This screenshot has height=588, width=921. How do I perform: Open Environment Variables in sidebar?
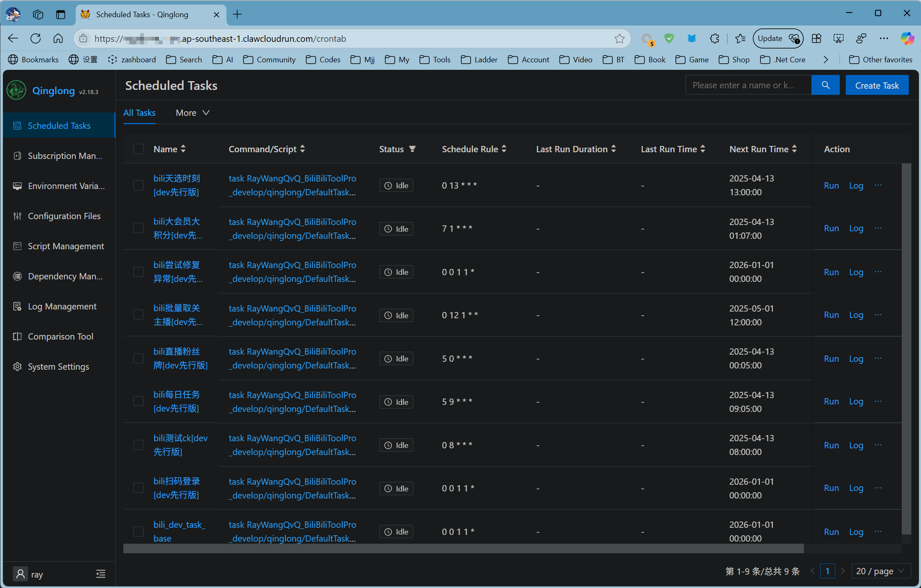pyautogui.click(x=66, y=186)
